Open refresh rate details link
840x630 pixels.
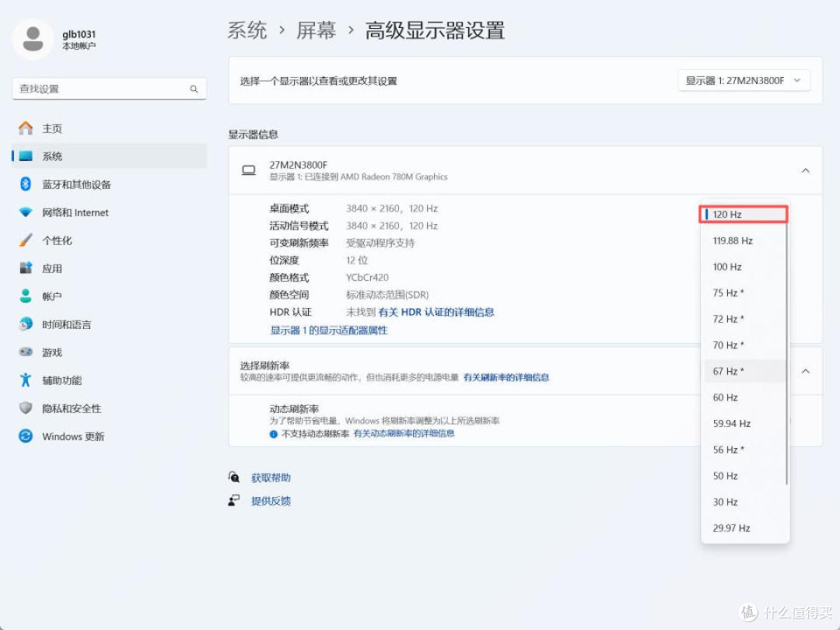click(x=506, y=378)
